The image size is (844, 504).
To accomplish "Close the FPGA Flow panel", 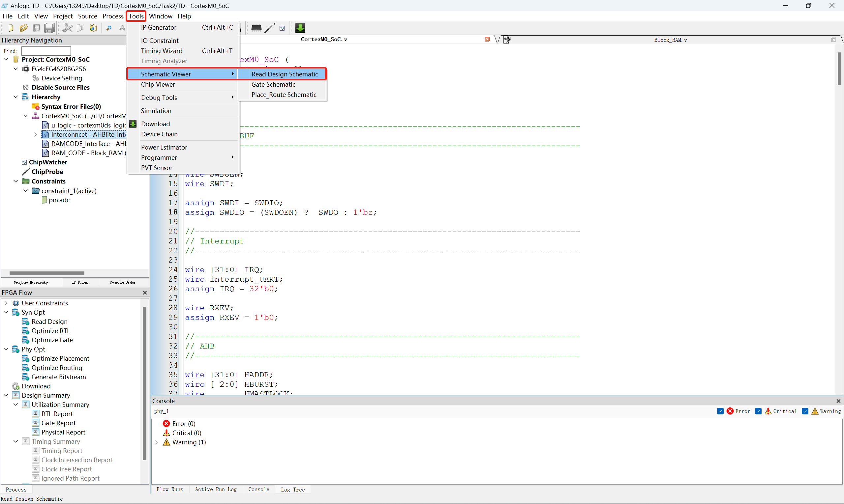I will (x=145, y=293).
